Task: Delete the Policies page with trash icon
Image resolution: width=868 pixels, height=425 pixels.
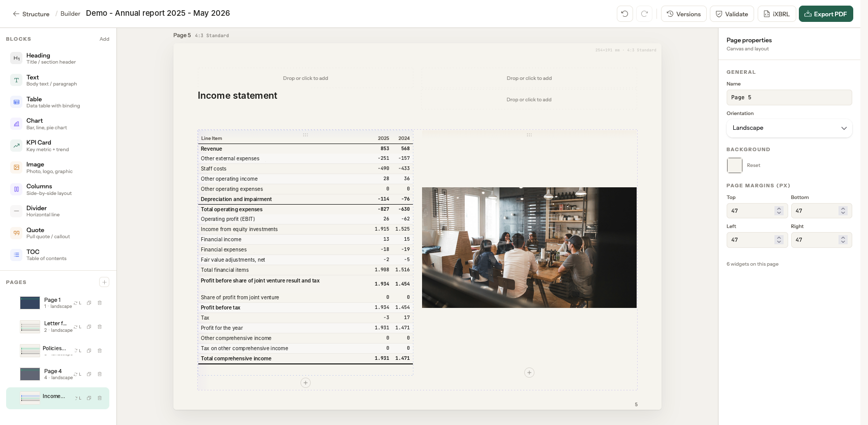Action: click(x=100, y=351)
